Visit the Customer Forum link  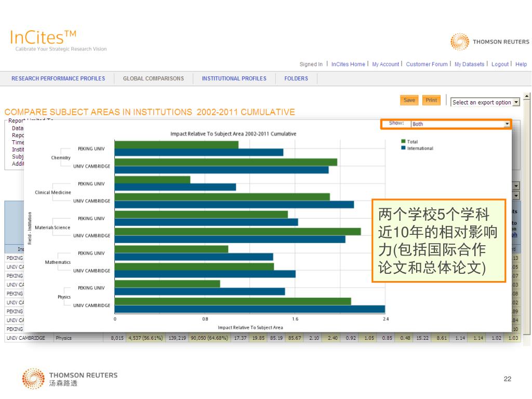click(427, 64)
